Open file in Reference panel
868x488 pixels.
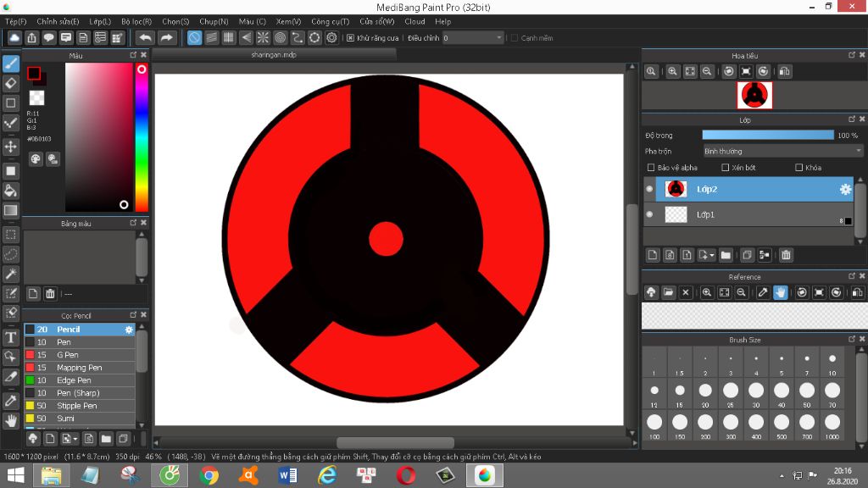pyautogui.click(x=668, y=292)
